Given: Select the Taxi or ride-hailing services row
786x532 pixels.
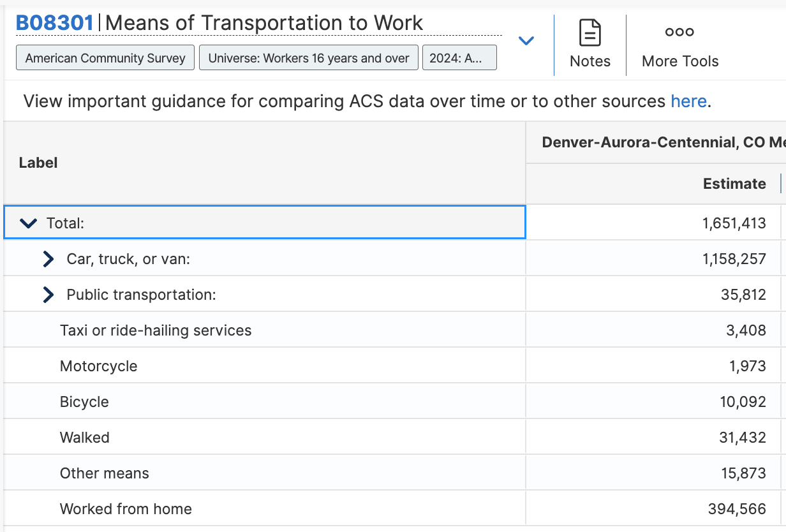Looking at the screenshot, I should pos(156,330).
